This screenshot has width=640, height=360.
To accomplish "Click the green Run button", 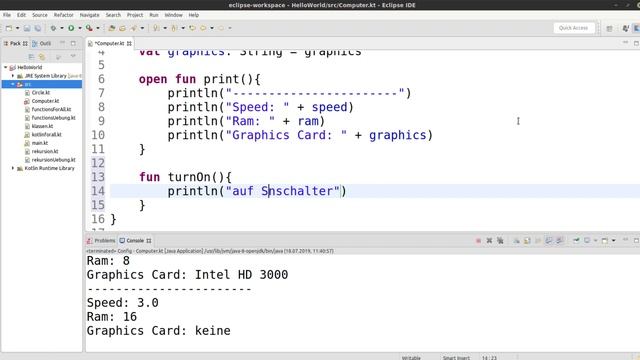I will pyautogui.click(x=71, y=28).
